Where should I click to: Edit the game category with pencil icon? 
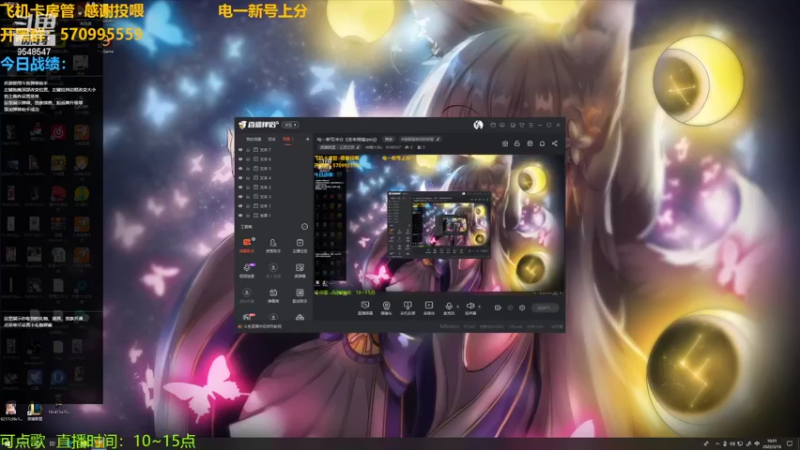point(358,147)
